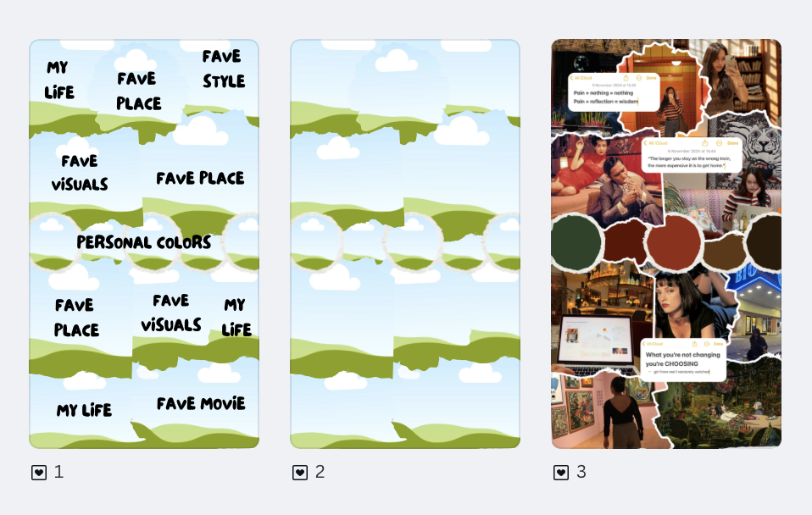This screenshot has height=515, width=812.
Task: Select the FAVE STYLE label
Action: 223,69
